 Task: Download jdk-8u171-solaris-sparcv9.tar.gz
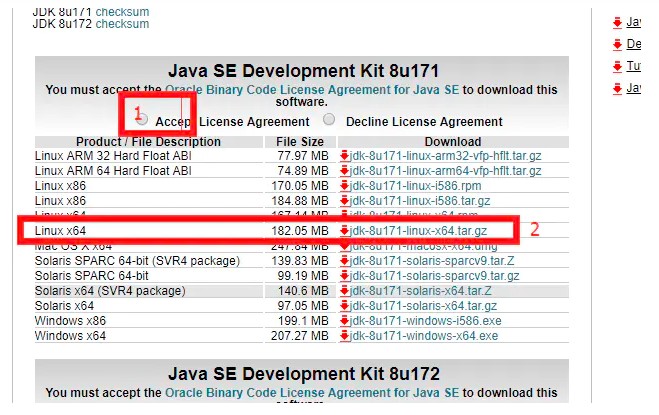click(x=435, y=276)
